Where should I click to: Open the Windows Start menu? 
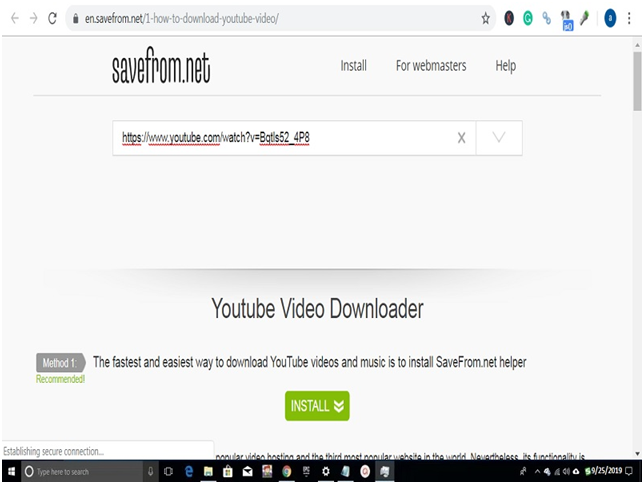12,471
